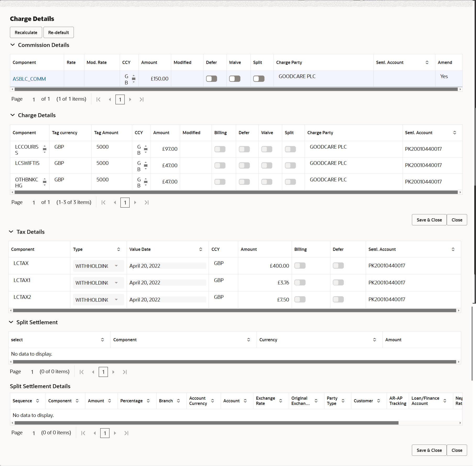Viewport: 476px width, 466px height.
Task: Turn on Billing toggle for LCCOURISS
Action: click(x=220, y=149)
